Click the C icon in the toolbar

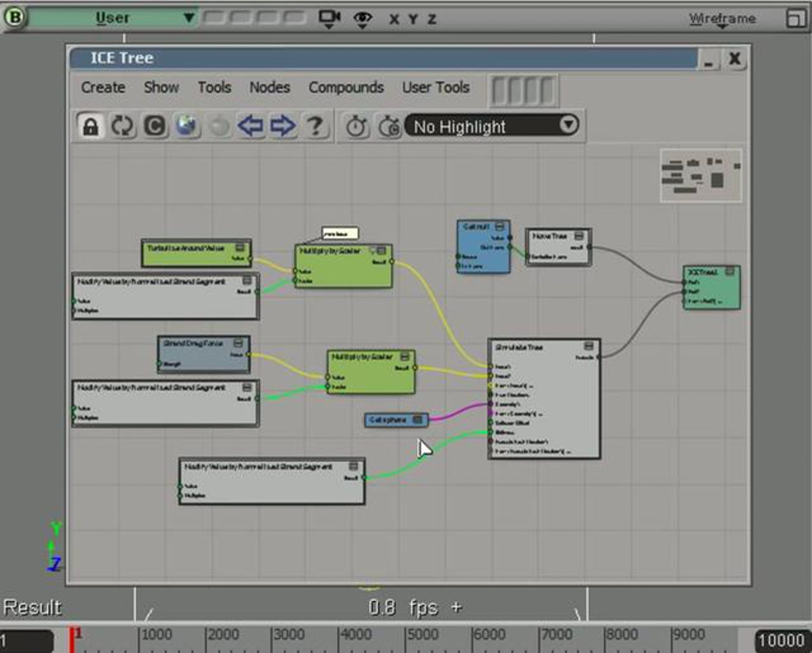[x=154, y=126]
